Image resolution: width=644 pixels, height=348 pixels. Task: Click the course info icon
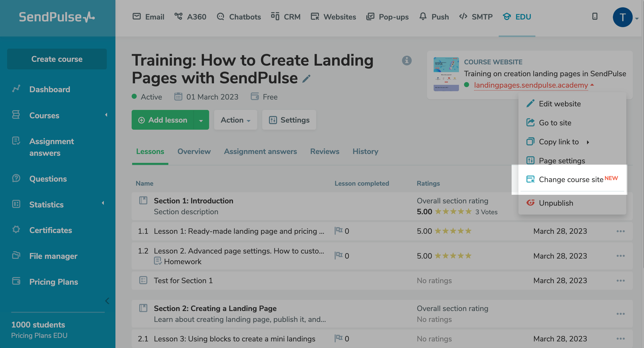407,61
